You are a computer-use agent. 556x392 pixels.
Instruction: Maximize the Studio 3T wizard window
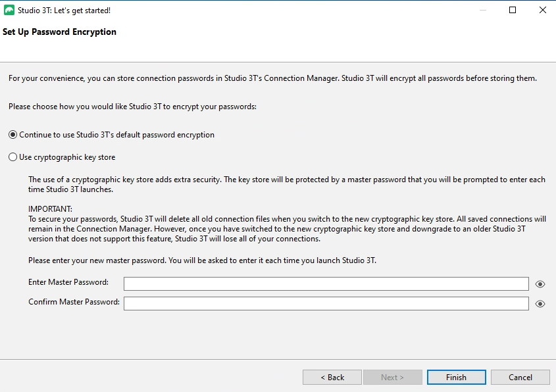point(512,10)
